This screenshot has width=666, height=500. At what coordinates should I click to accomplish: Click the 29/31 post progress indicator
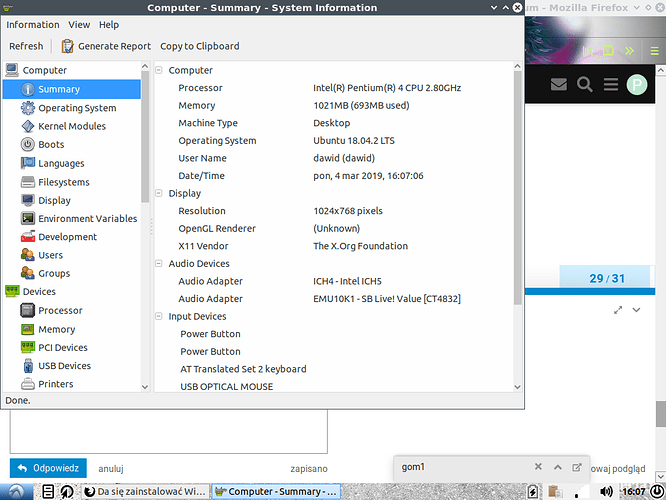[607, 278]
